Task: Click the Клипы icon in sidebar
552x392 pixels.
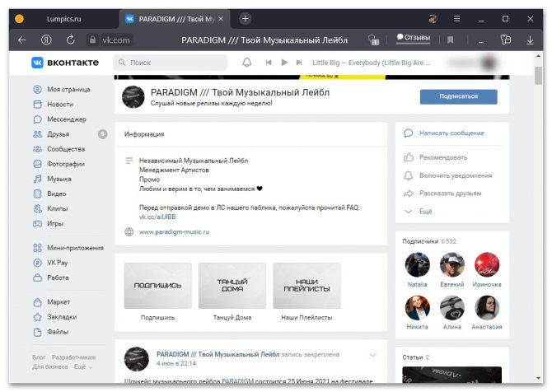Action: pyautogui.click(x=37, y=208)
